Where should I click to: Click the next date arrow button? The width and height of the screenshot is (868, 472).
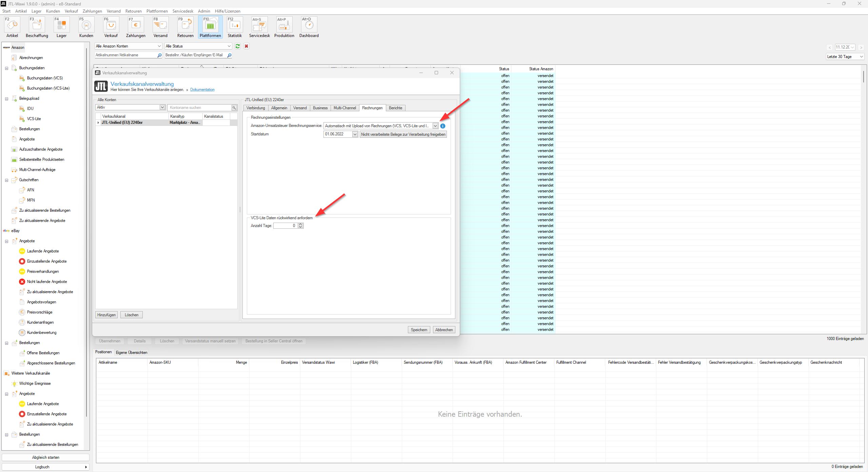tap(861, 48)
